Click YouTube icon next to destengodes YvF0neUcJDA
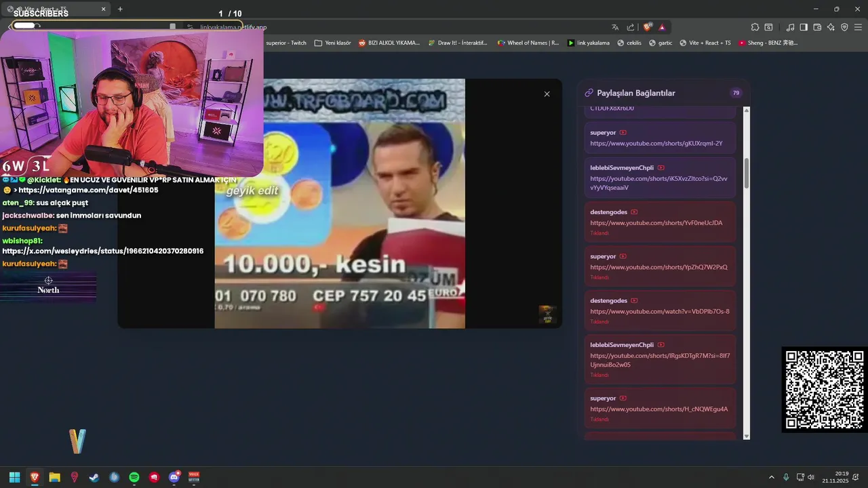This screenshot has height=488, width=868. [634, 212]
